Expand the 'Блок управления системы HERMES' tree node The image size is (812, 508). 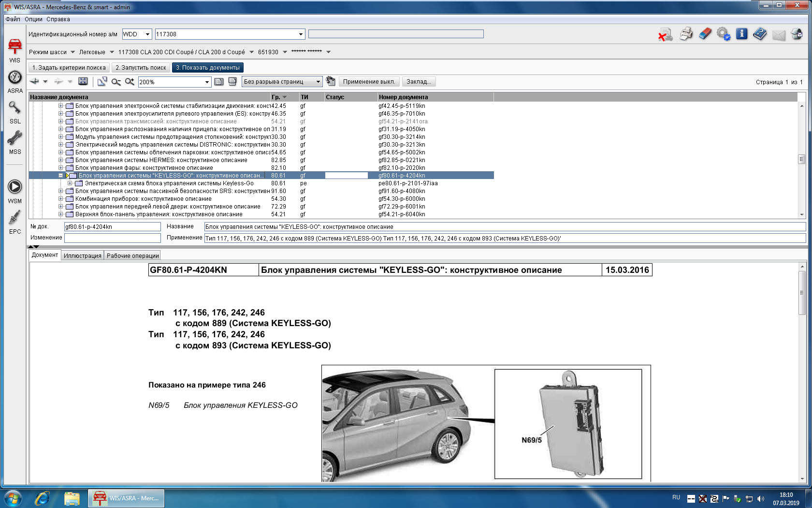click(60, 160)
